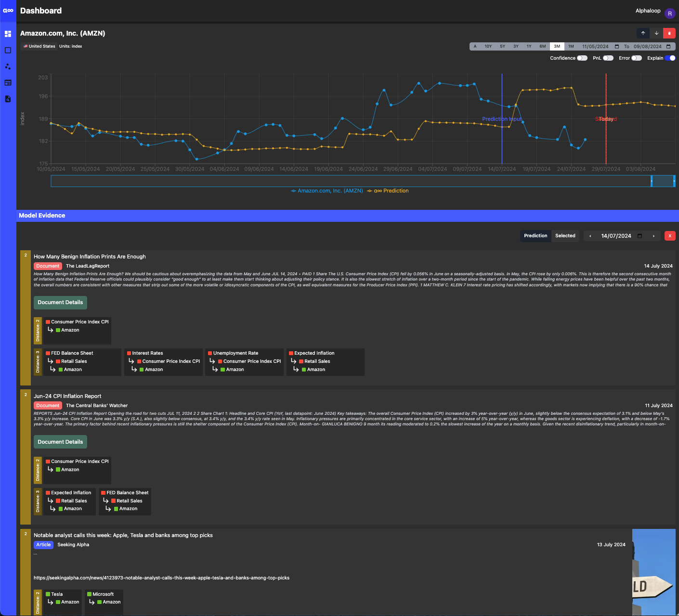679x616 pixels.
Task: Open calendar icon beside 14/07/2024 evidence date
Action: pos(640,236)
